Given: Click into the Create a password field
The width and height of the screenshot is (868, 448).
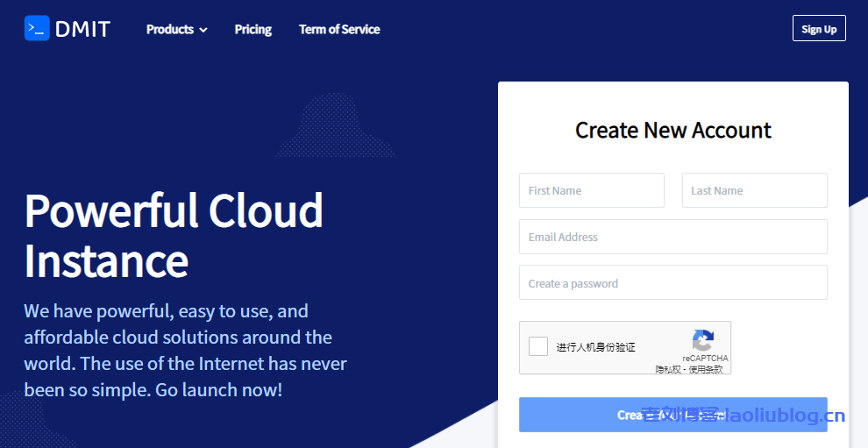Looking at the screenshot, I should pos(672,283).
